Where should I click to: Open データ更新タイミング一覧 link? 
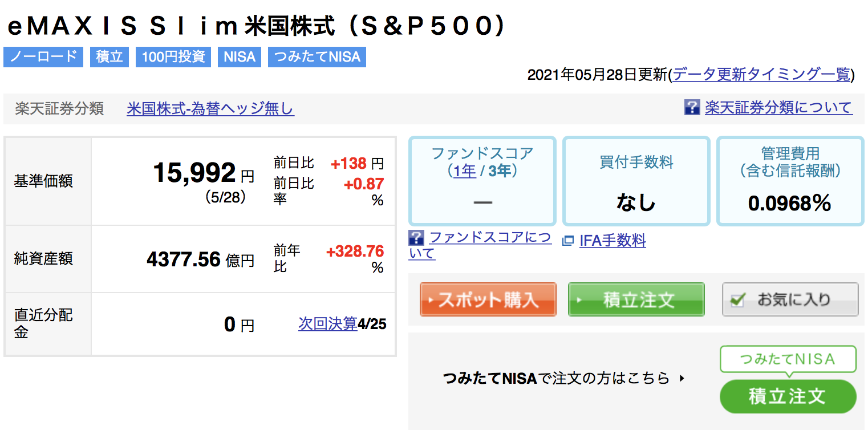click(x=762, y=75)
